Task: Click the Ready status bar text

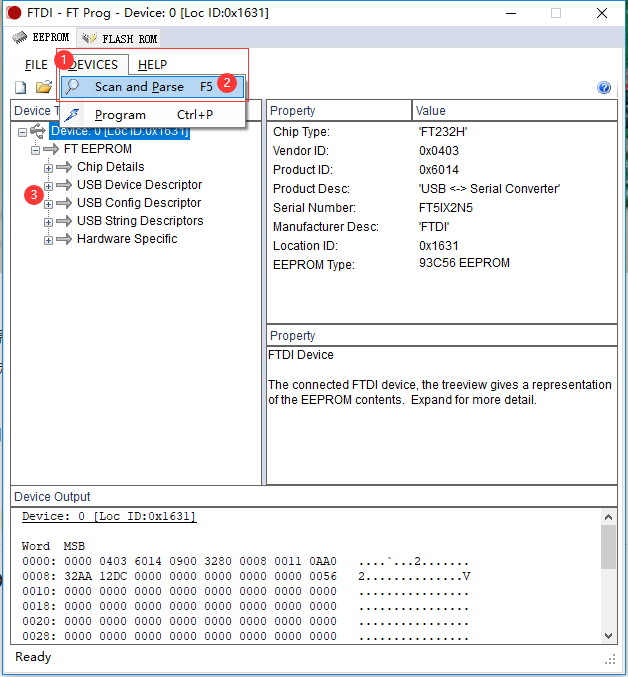Action: (33, 657)
